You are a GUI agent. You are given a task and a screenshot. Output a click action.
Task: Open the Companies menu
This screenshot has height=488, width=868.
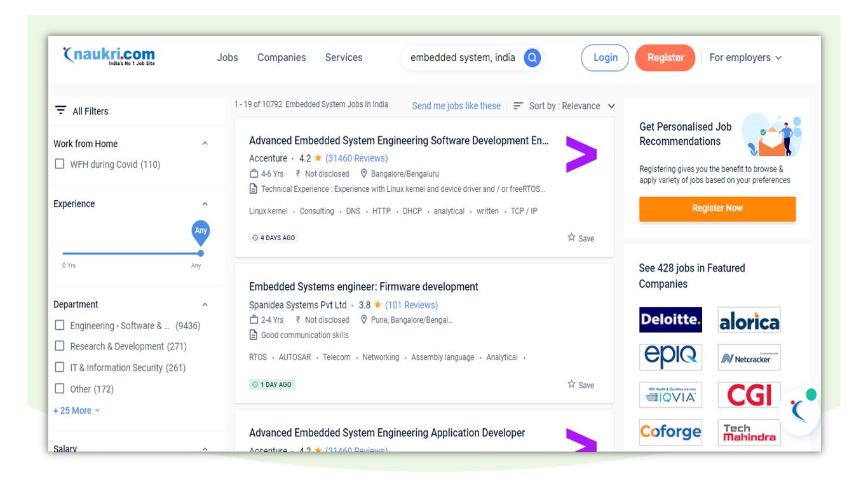pos(281,57)
